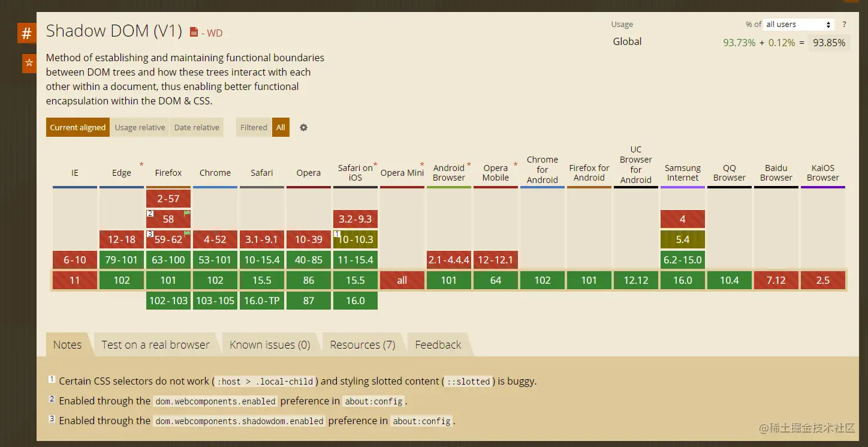The width and height of the screenshot is (868, 447).
Task: Click the flag icon on Firefox 59-62
Action: pyautogui.click(x=187, y=233)
